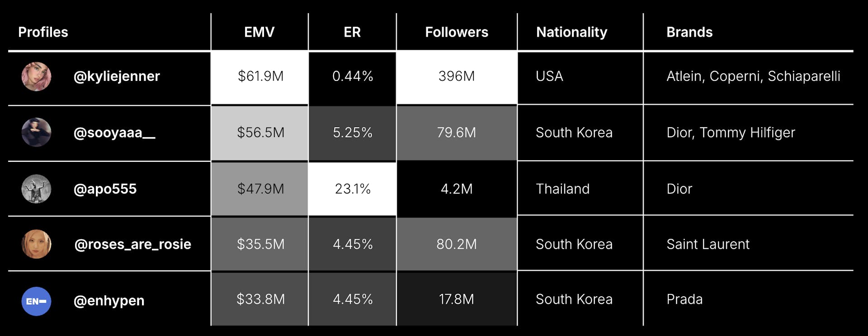Click the Saint Laurent brand cell
Screen dimensions: 868x336
tap(708, 244)
